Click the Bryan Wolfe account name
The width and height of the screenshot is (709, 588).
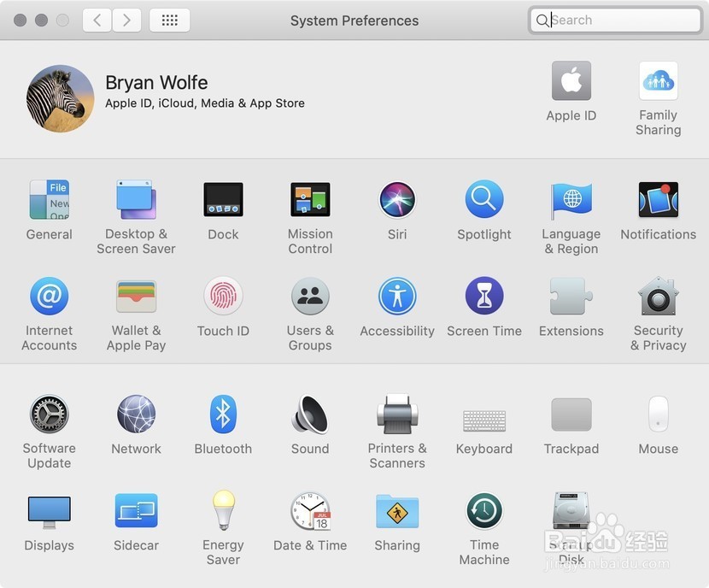click(156, 83)
